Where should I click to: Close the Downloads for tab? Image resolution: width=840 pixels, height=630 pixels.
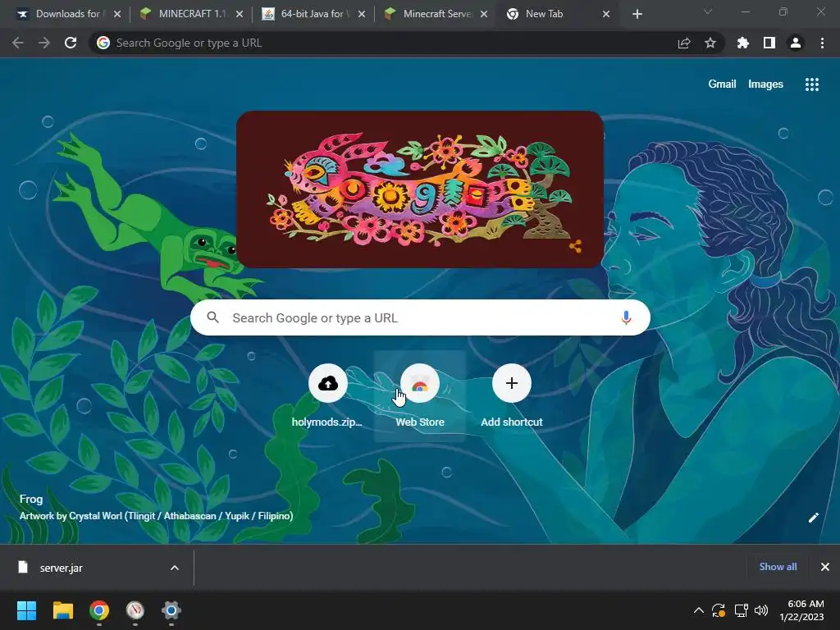[x=117, y=14]
